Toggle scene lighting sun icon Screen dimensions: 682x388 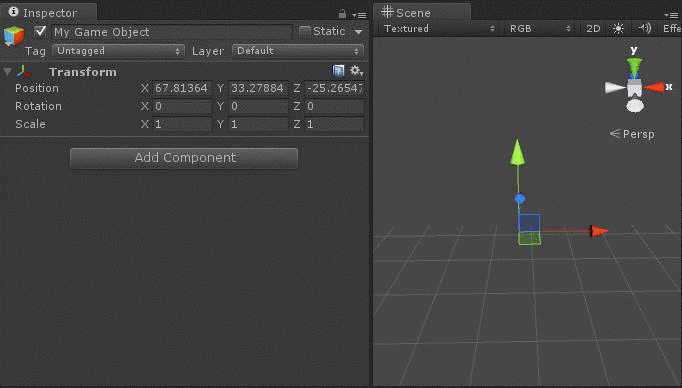(618, 29)
